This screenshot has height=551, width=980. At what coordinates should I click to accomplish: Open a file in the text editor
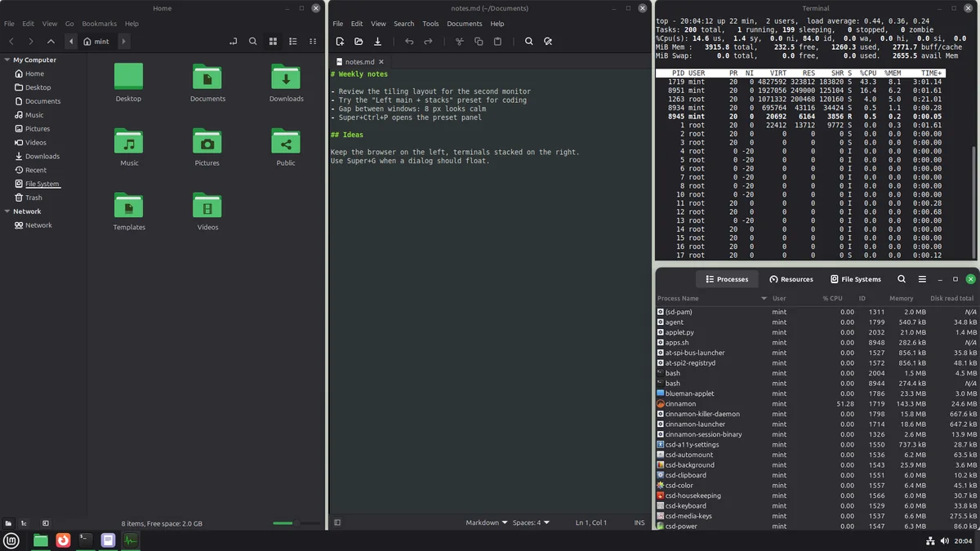tap(359, 41)
